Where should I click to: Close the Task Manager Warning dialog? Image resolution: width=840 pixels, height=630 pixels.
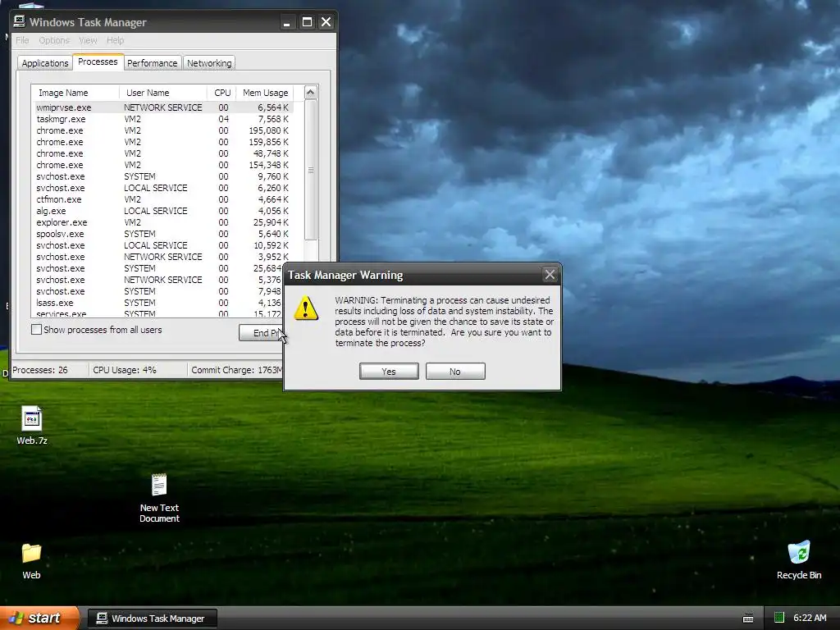pos(550,275)
